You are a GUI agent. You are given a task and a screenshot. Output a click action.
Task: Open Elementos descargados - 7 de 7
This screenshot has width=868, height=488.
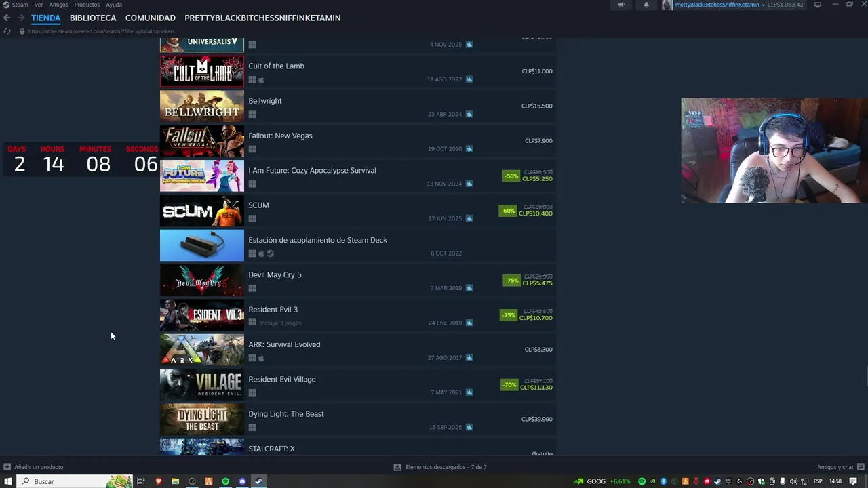click(446, 467)
